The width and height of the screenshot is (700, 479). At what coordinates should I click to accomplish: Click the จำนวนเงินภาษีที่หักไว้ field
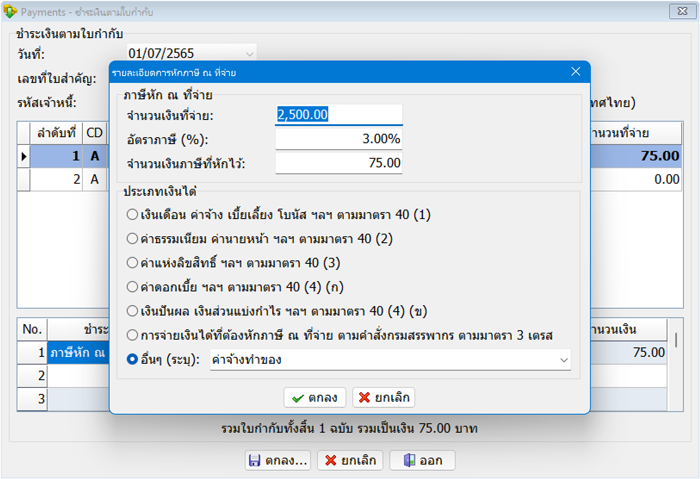pyautogui.click(x=339, y=162)
